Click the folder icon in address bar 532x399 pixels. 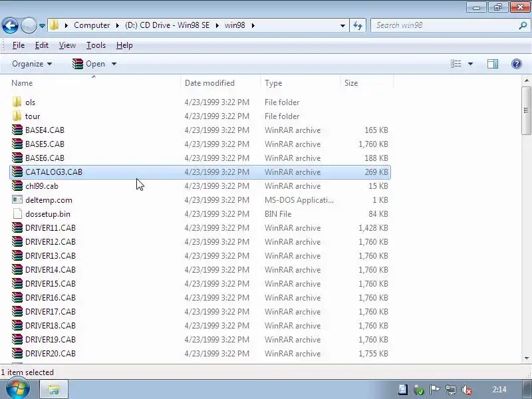(54, 25)
